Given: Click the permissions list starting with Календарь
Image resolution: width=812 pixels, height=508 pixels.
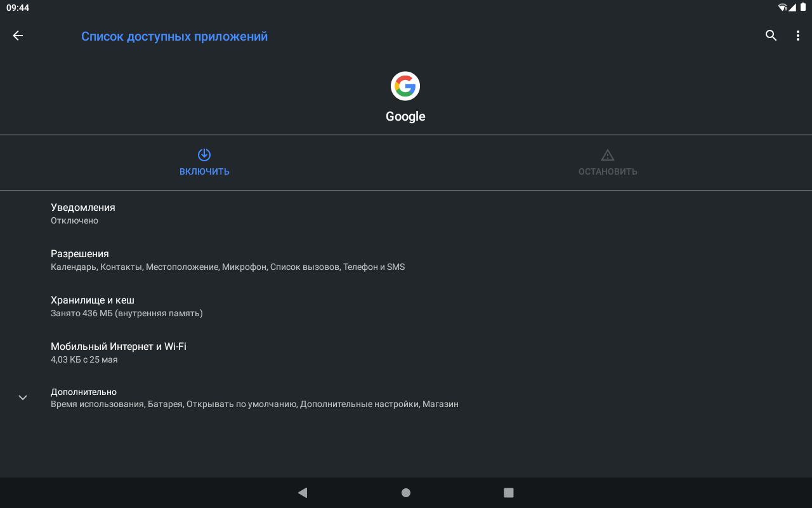Looking at the screenshot, I should click(x=228, y=267).
